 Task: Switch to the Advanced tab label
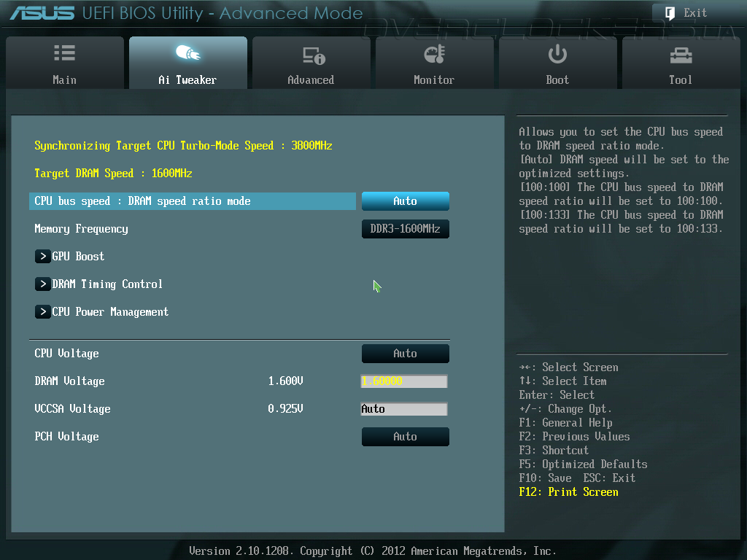[x=311, y=80]
